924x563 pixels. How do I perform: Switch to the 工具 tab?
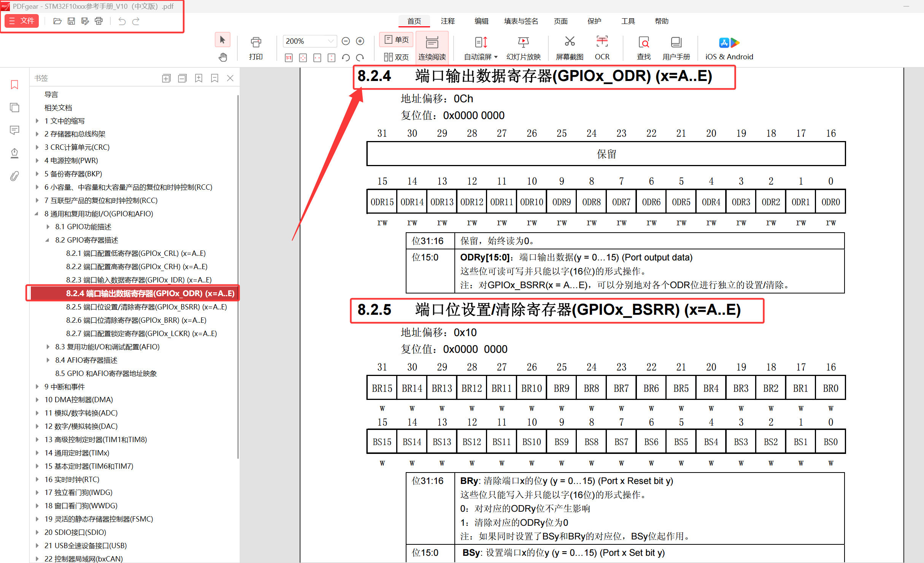[628, 21]
